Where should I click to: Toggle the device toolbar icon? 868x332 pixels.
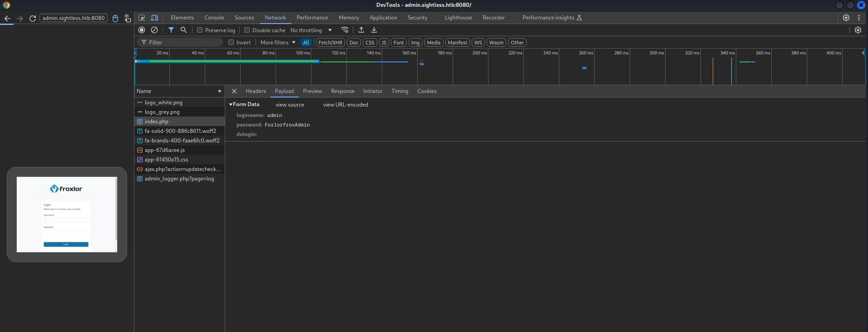point(154,18)
